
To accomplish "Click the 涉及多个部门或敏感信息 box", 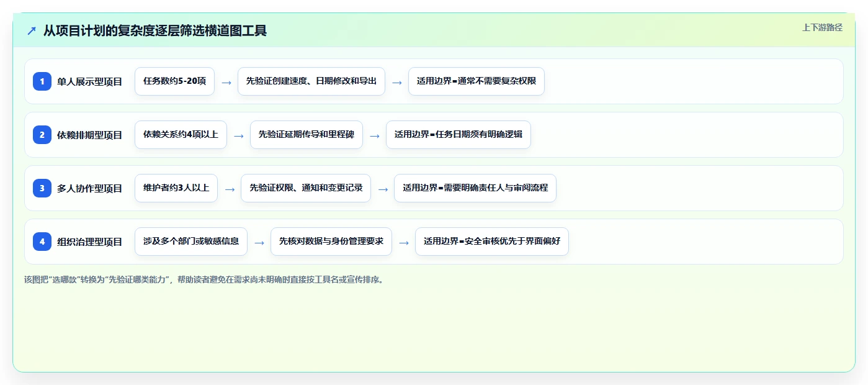I will (x=191, y=242).
